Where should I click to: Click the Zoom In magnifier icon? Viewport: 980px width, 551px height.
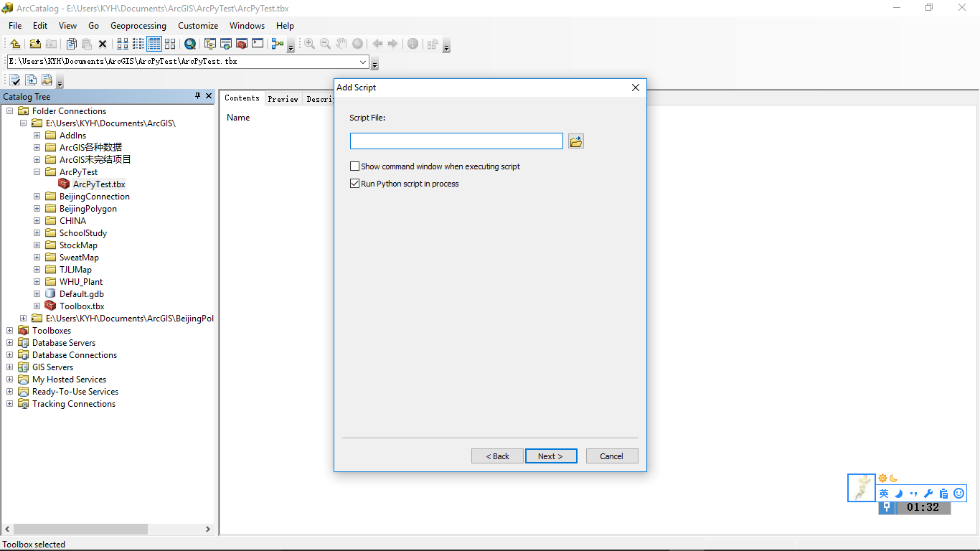[x=309, y=44]
